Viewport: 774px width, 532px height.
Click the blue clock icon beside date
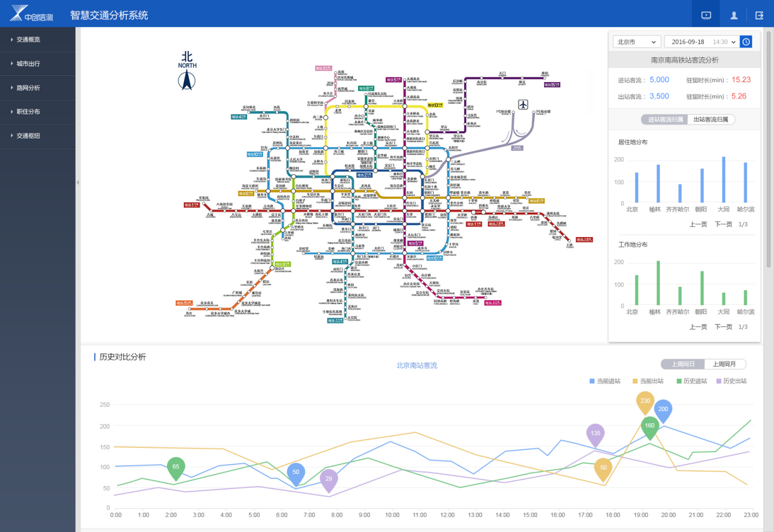pos(746,42)
